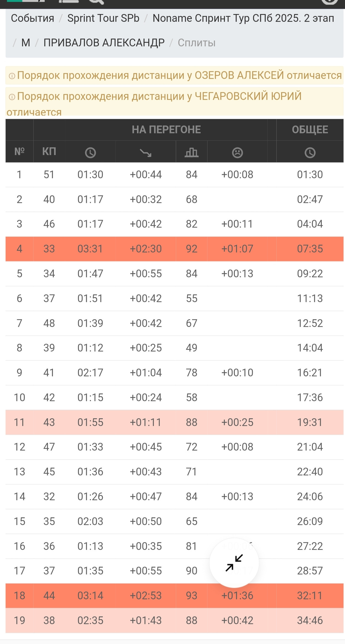
Task: Click the leg time clock icon header
Action: click(x=90, y=152)
